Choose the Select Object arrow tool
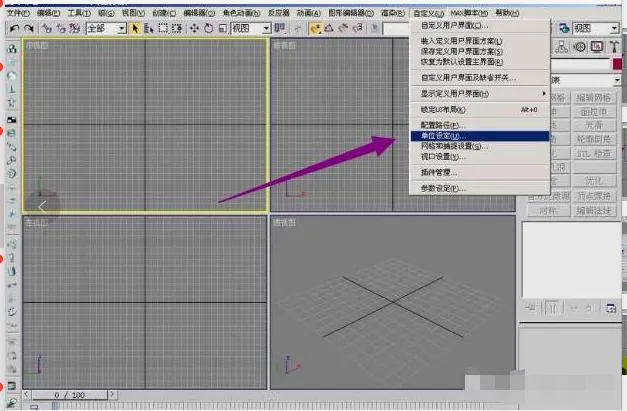This screenshot has height=411, width=627. pos(135,28)
